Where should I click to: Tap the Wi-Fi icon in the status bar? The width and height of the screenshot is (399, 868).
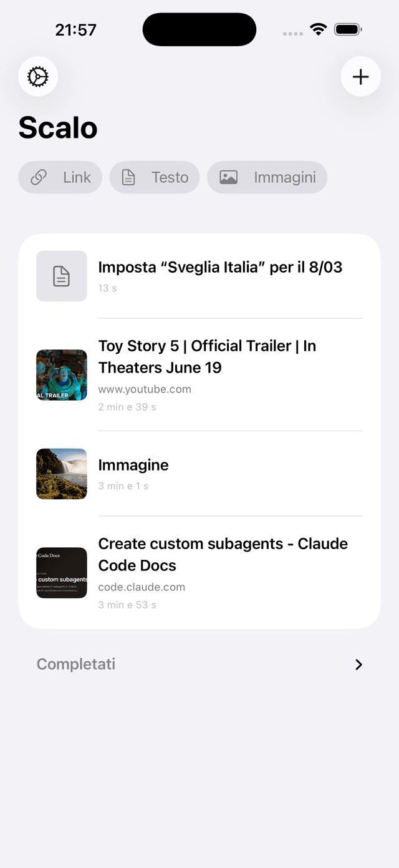point(319,29)
